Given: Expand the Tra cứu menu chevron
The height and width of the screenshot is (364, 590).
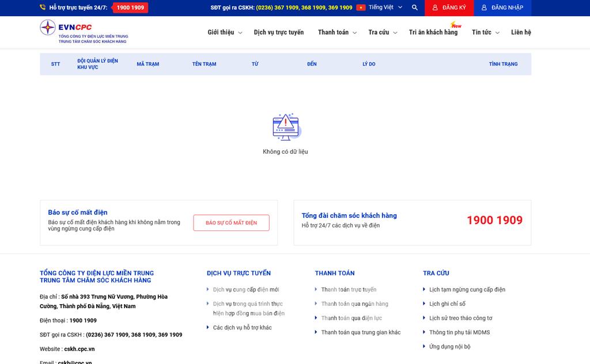Looking at the screenshot, I should click(395, 33).
